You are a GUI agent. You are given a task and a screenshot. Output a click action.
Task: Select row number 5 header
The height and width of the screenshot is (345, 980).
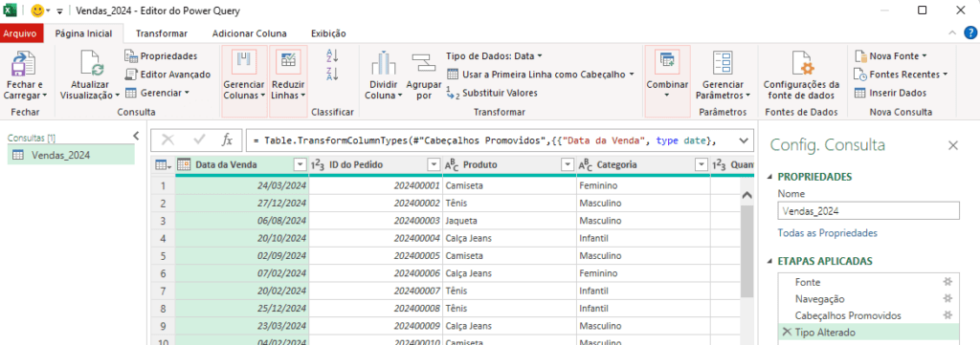coord(163,256)
